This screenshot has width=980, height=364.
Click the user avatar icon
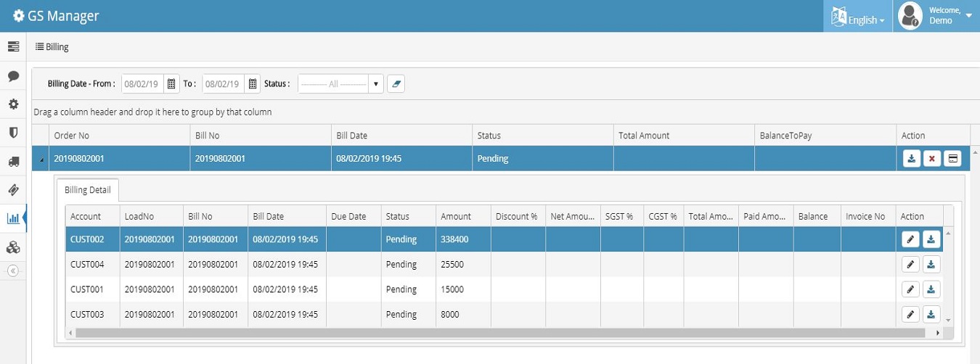point(910,15)
